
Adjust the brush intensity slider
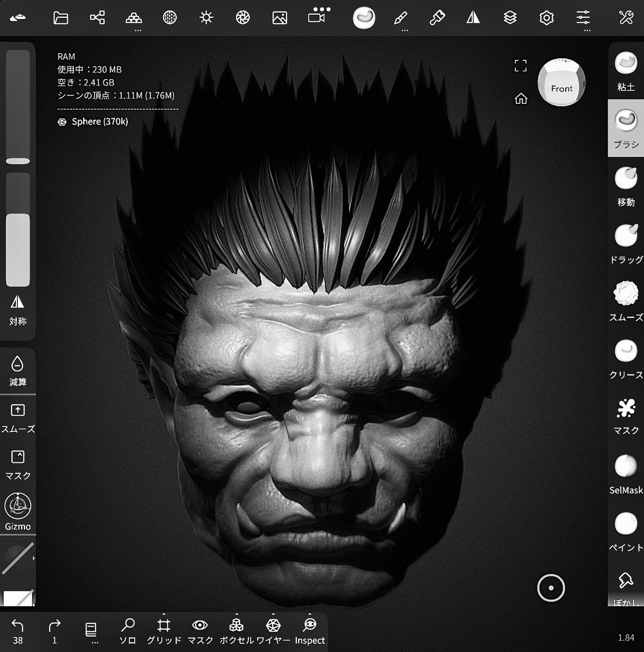pyautogui.click(x=18, y=230)
